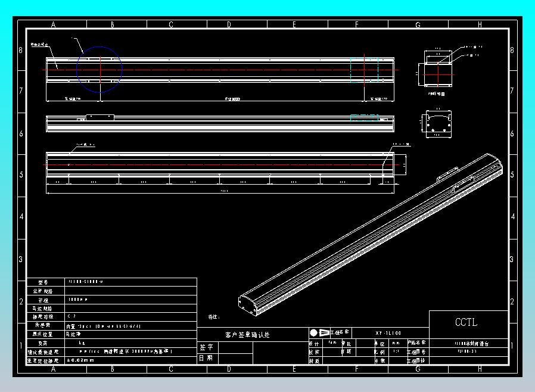Select the end cross-section profile view

pyautogui.click(x=438, y=124)
